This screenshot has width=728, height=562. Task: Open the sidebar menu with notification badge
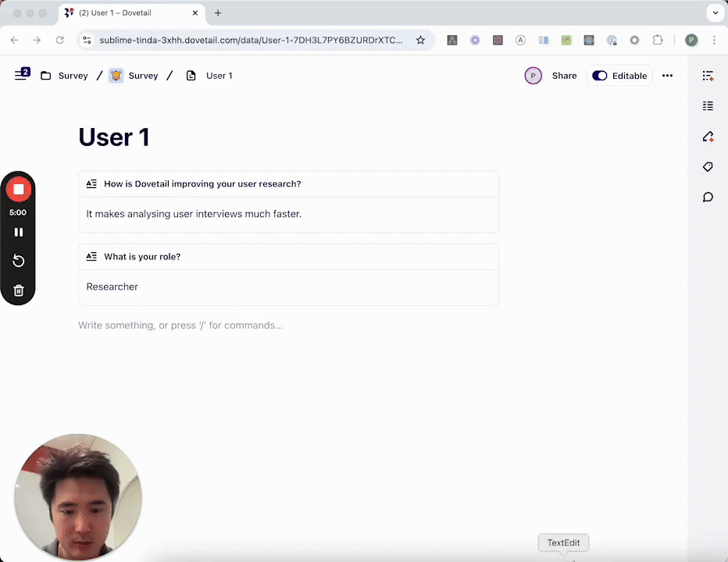click(21, 75)
